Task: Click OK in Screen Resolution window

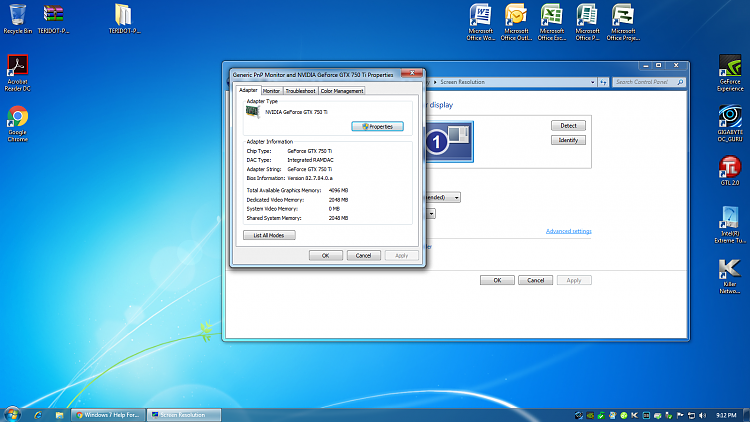Action: [497, 280]
